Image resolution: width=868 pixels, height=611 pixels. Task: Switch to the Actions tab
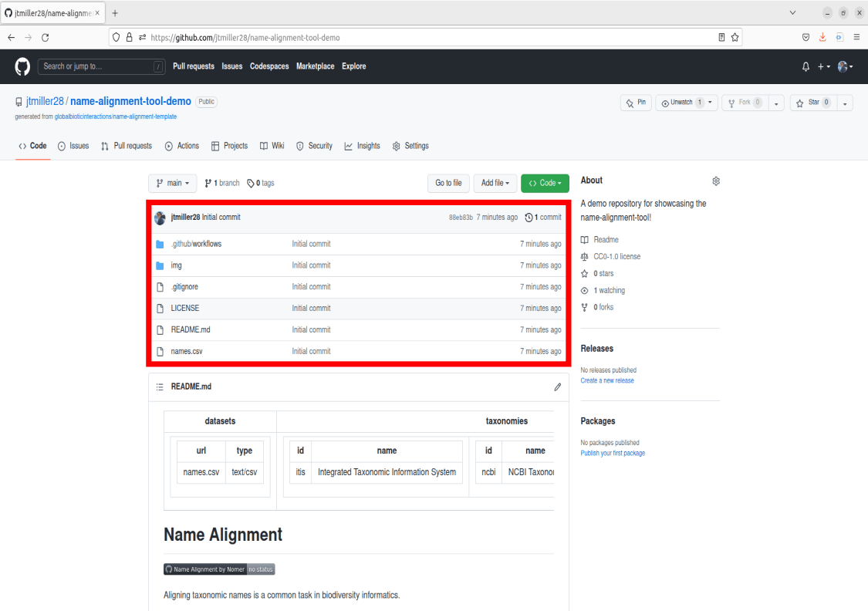coord(182,145)
